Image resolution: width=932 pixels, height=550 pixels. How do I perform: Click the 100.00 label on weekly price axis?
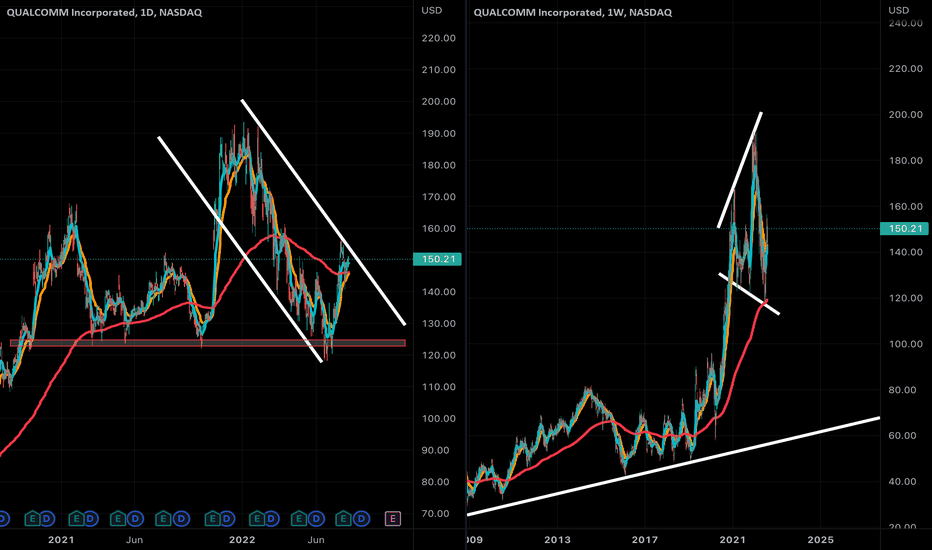pyautogui.click(x=905, y=344)
